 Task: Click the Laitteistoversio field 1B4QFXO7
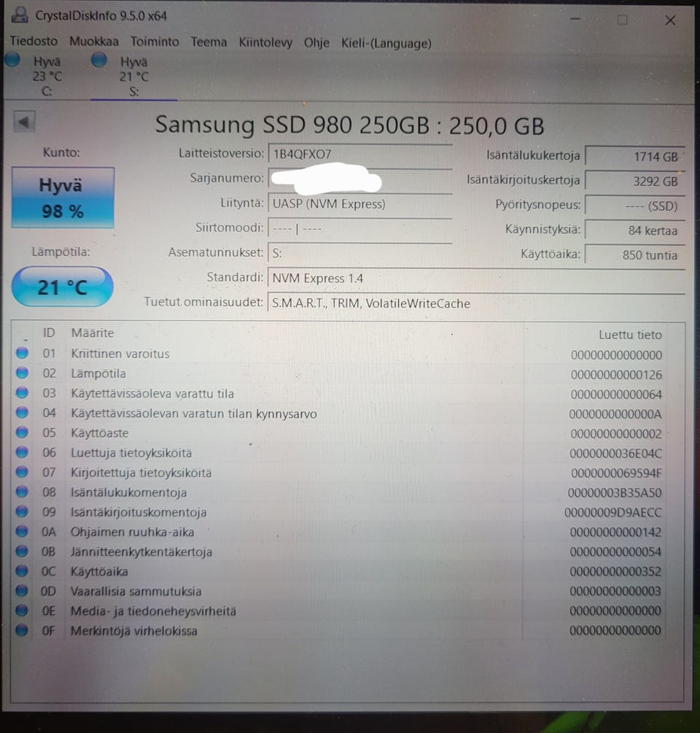click(x=360, y=154)
